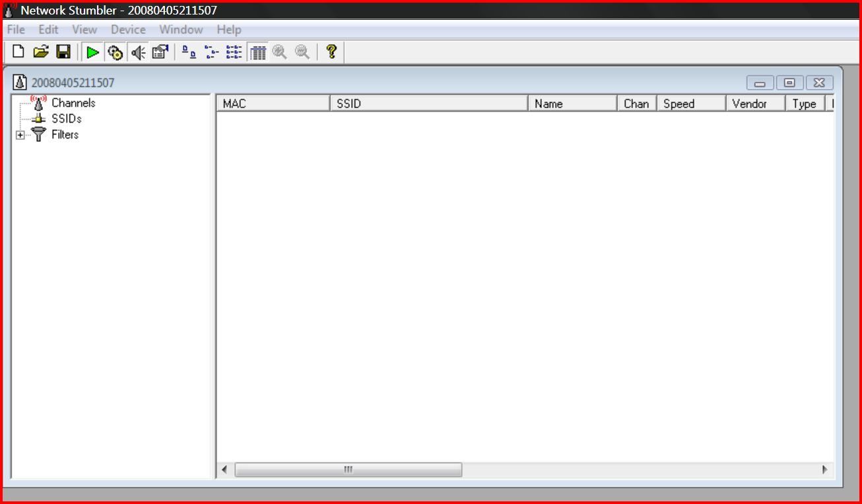Sort by the MAC column header

click(x=273, y=104)
